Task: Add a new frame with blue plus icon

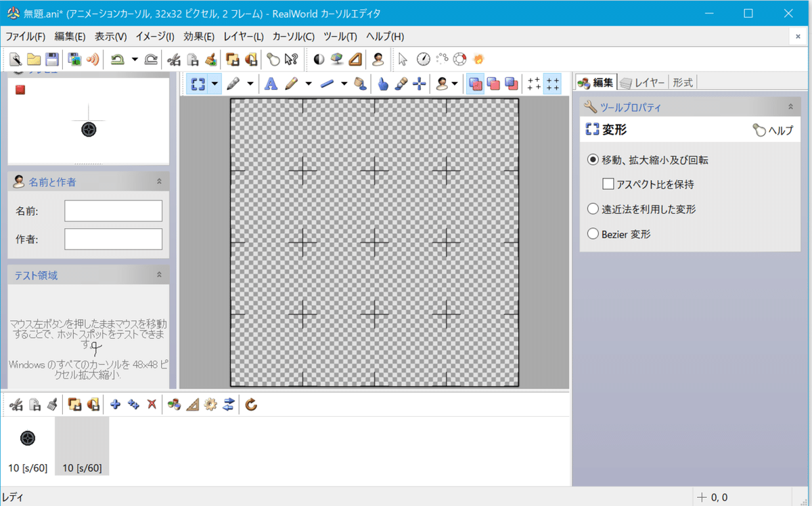Action: [115, 405]
